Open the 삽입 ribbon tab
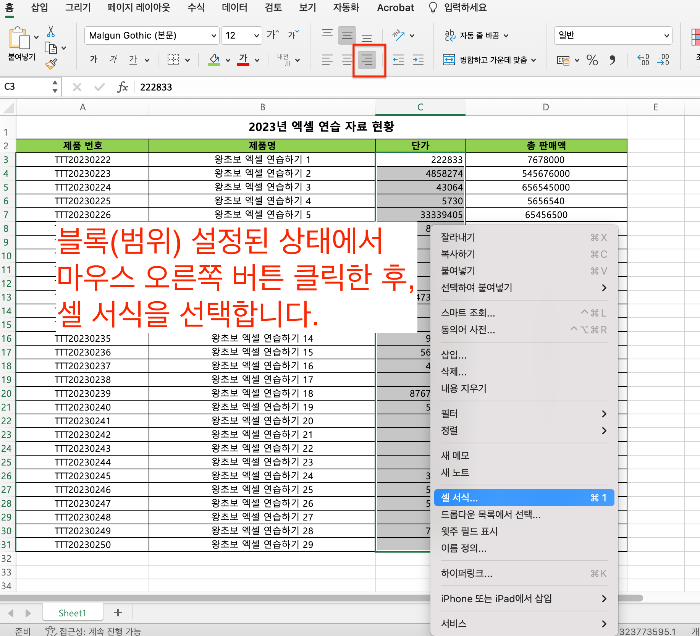700x636 pixels. click(x=39, y=8)
